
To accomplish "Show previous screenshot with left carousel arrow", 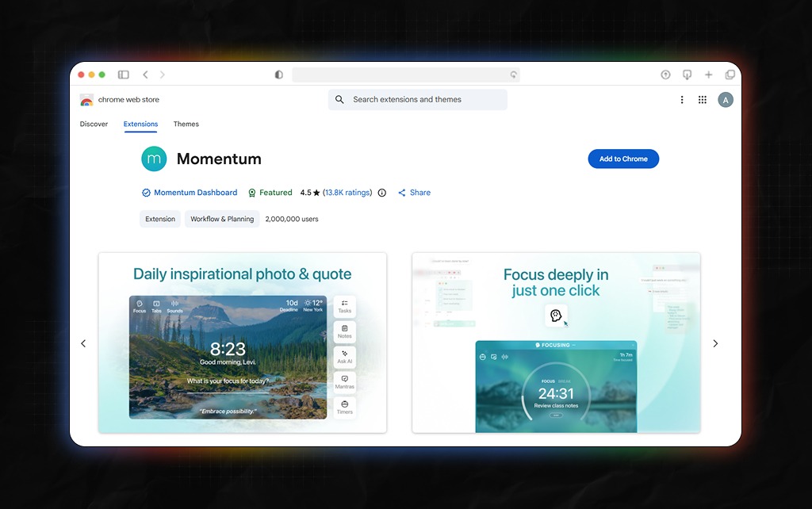I will click(83, 343).
